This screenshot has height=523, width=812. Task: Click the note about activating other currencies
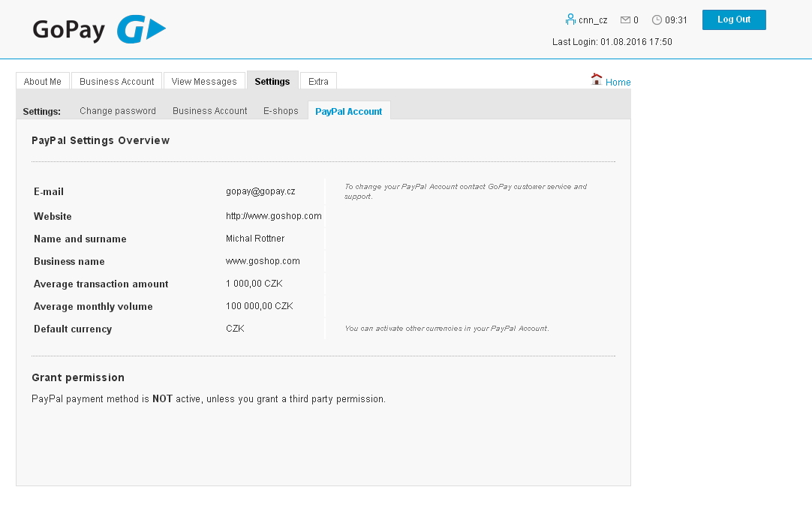pyautogui.click(x=447, y=329)
